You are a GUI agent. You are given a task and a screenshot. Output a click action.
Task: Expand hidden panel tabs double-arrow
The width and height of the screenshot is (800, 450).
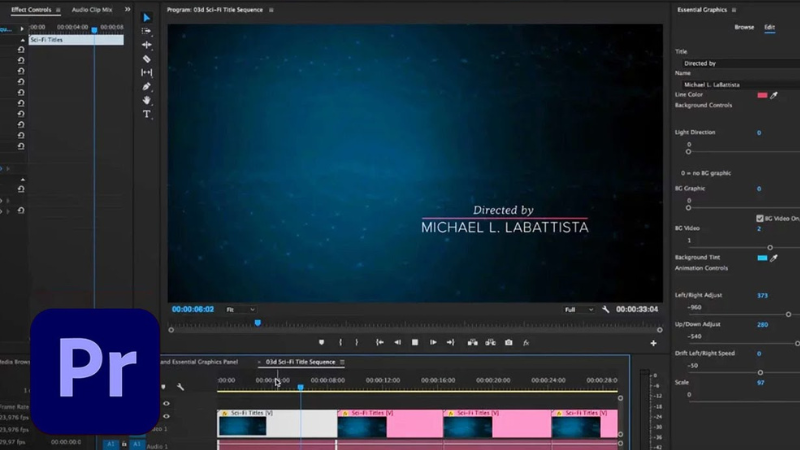click(x=128, y=9)
